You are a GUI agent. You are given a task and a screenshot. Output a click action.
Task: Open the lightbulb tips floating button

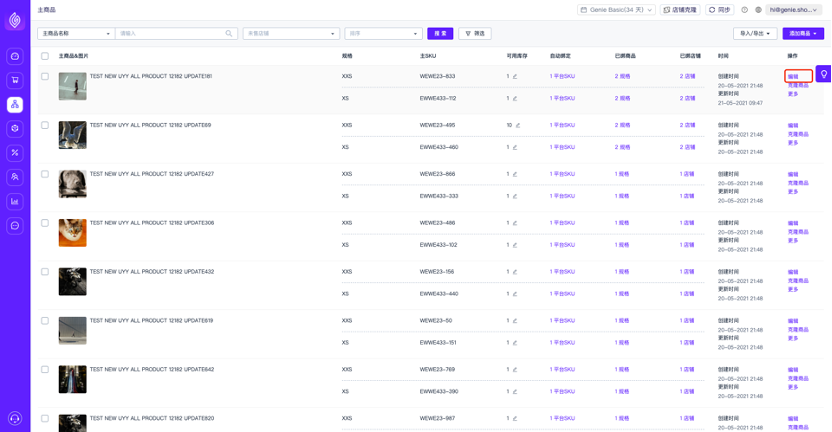pyautogui.click(x=824, y=74)
